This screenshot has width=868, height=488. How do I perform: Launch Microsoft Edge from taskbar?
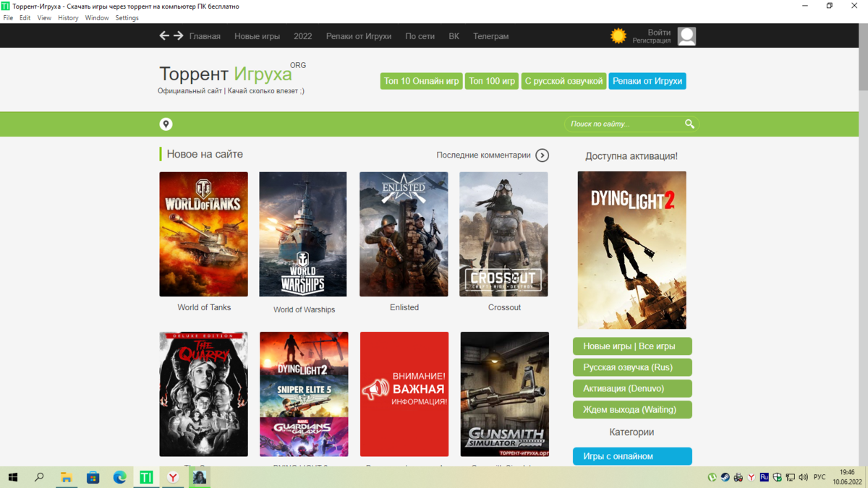click(x=119, y=477)
